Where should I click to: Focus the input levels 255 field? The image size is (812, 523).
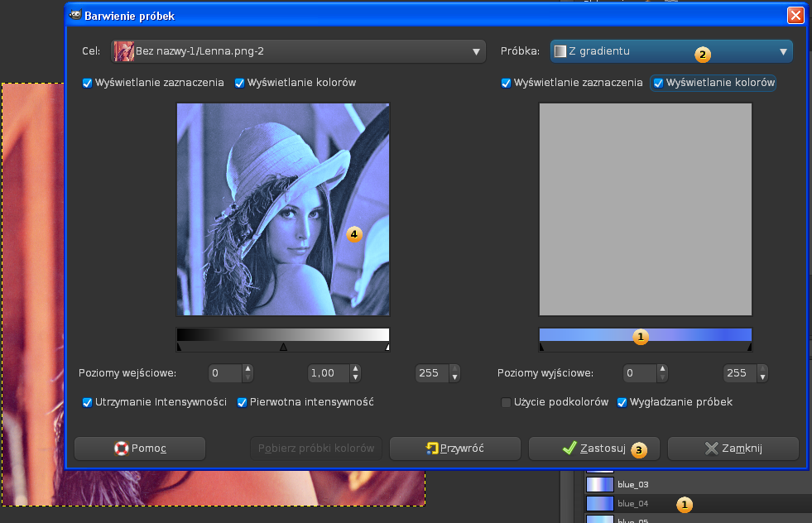pos(432,373)
